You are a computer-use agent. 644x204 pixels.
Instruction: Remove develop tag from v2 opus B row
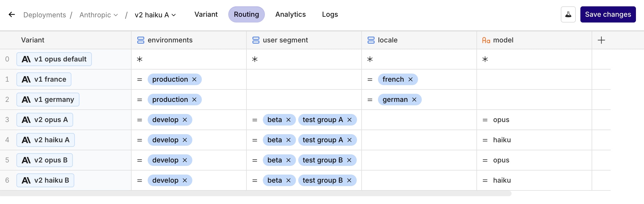(x=185, y=160)
